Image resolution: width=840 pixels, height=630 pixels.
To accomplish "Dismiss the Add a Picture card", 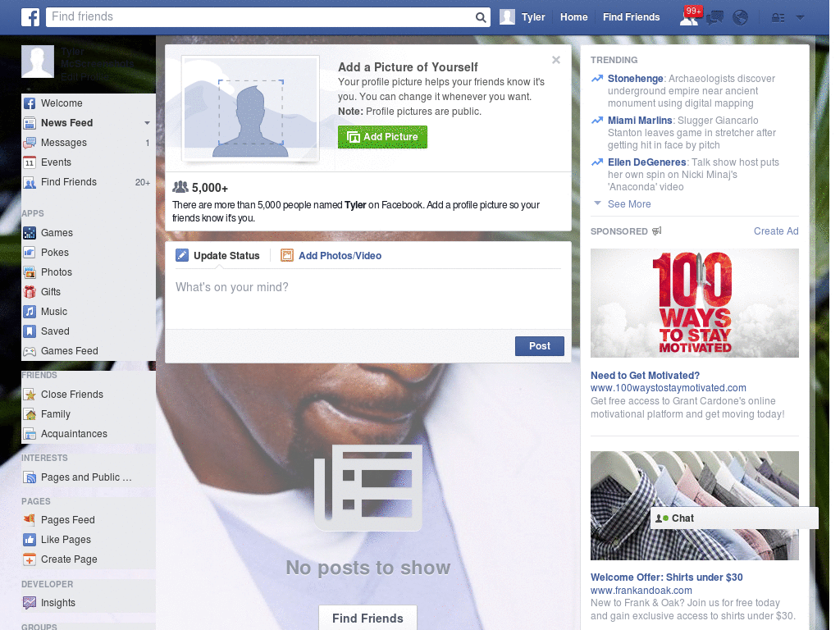I will 556,60.
